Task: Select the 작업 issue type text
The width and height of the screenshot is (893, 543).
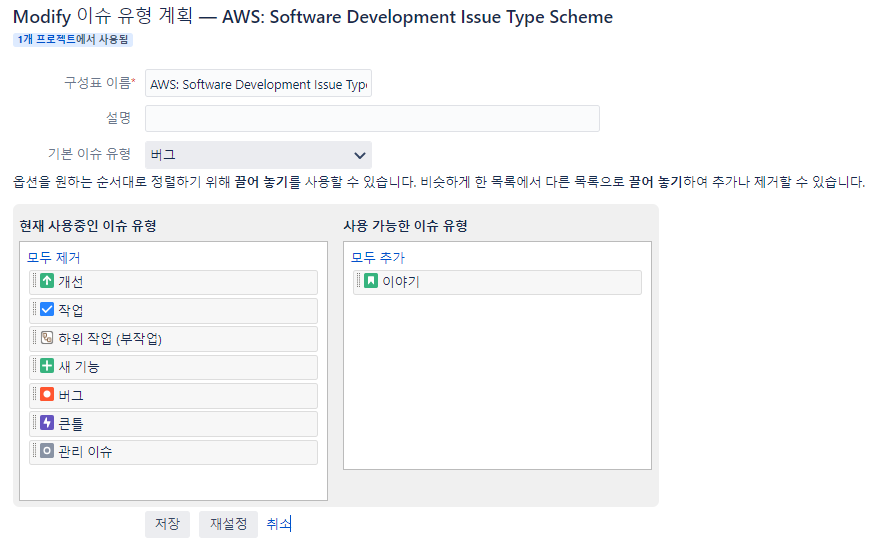Action: 71,310
